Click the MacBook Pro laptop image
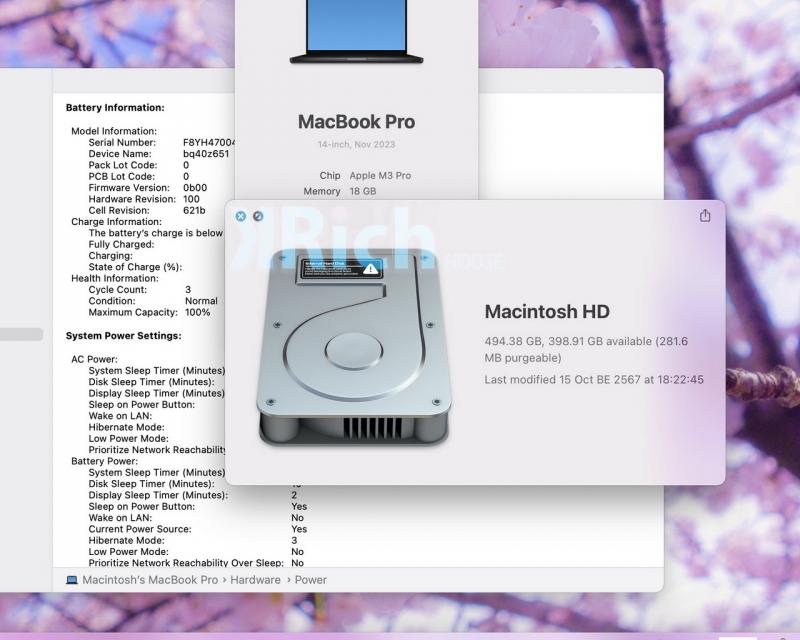Image resolution: width=800 pixels, height=640 pixels. tap(356, 30)
